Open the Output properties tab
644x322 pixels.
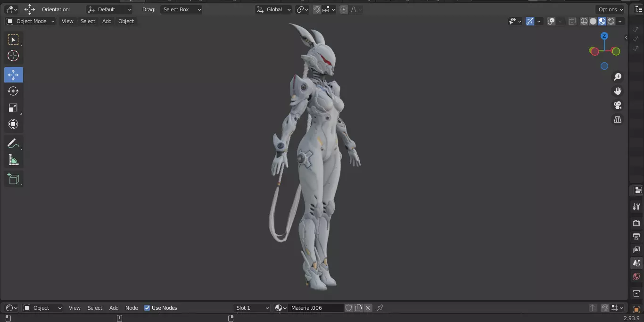pos(636,237)
